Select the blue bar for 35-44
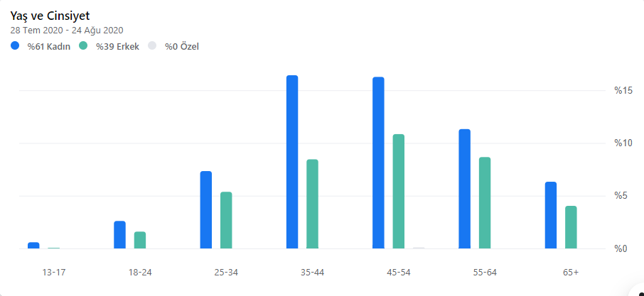644x296 pixels. click(292, 162)
